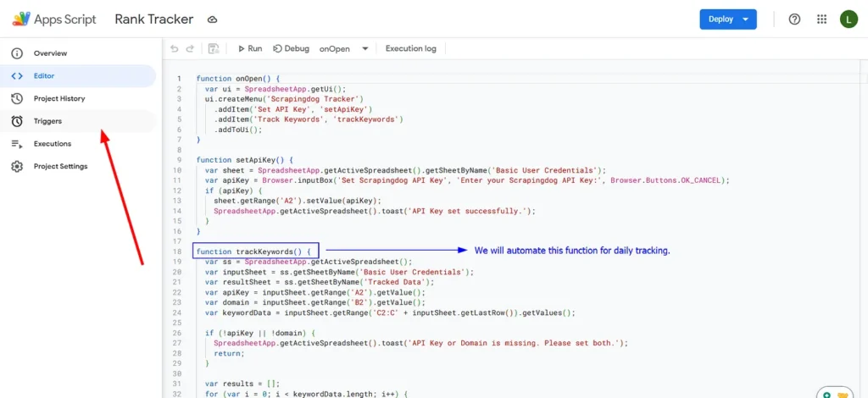Click 'Scrapingdog Tracker' string in createMenu
The width and height of the screenshot is (868, 398).
[314, 99]
